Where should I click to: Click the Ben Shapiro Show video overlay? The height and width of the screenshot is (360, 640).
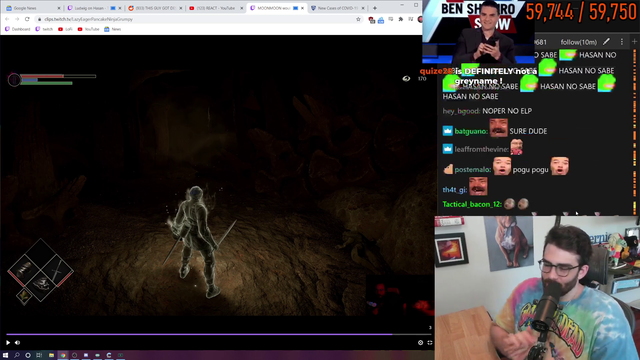click(478, 32)
